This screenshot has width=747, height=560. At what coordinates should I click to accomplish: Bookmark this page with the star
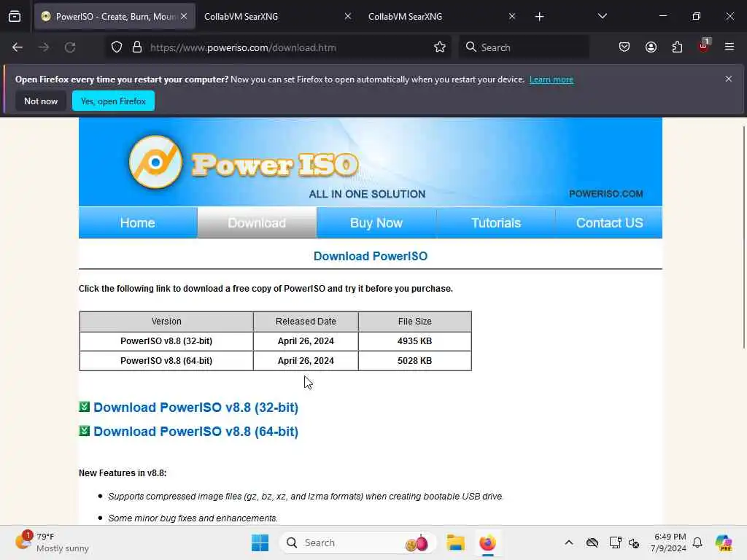[x=440, y=47]
